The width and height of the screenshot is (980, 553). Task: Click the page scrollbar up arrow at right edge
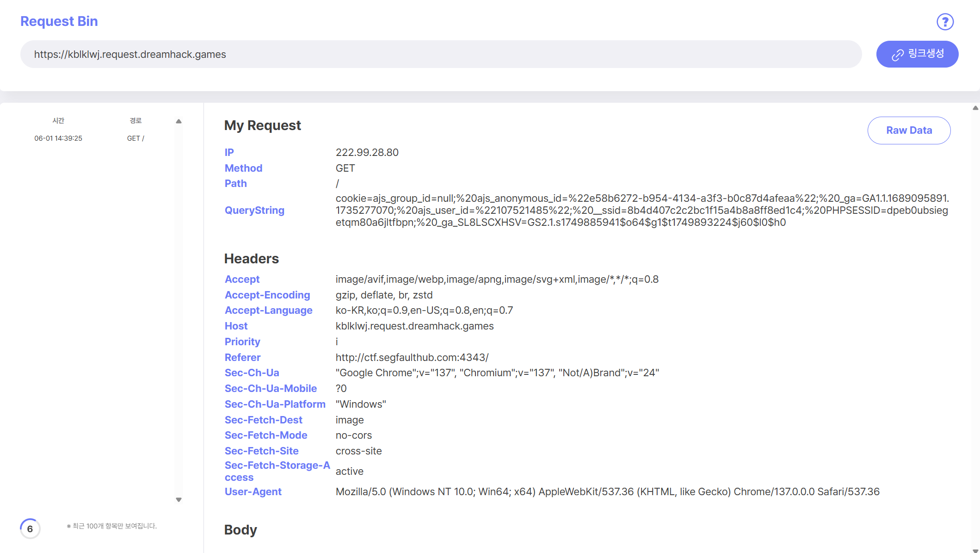(975, 108)
